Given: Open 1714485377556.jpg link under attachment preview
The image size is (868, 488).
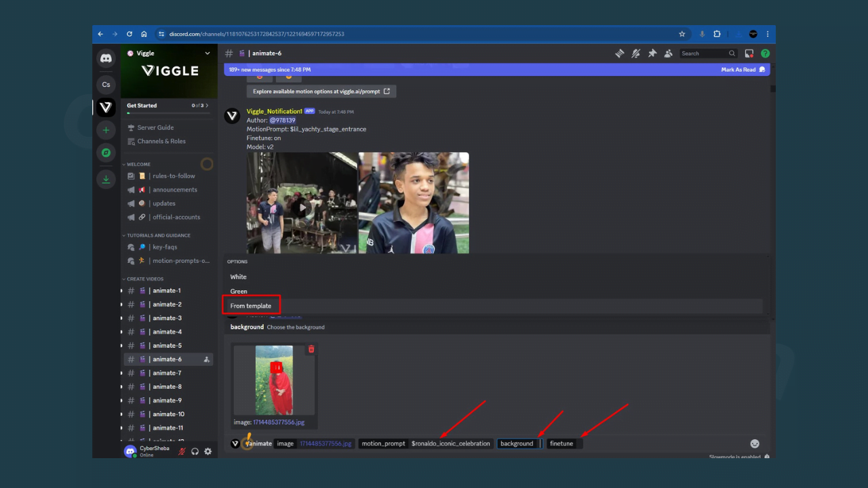Looking at the screenshot, I should [x=279, y=422].
